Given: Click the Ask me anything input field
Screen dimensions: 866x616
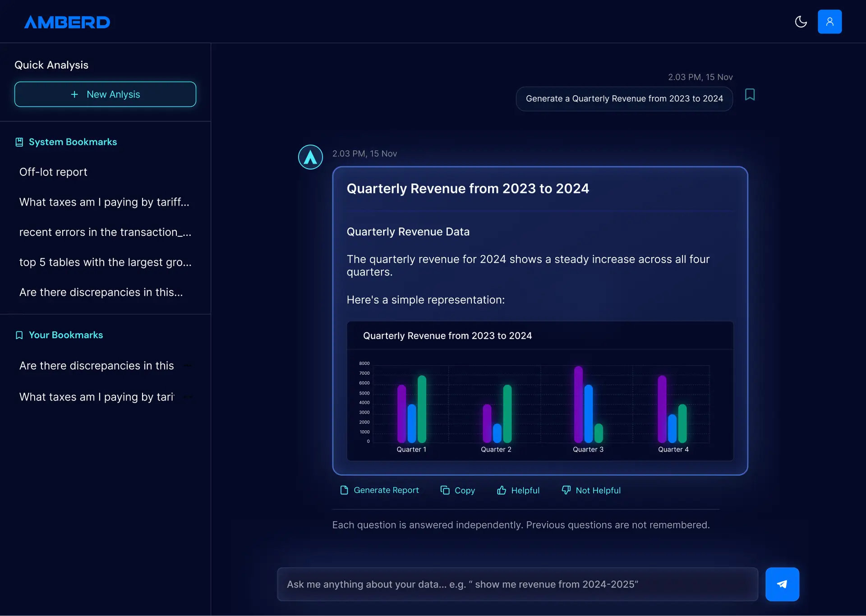Looking at the screenshot, I should [517, 584].
